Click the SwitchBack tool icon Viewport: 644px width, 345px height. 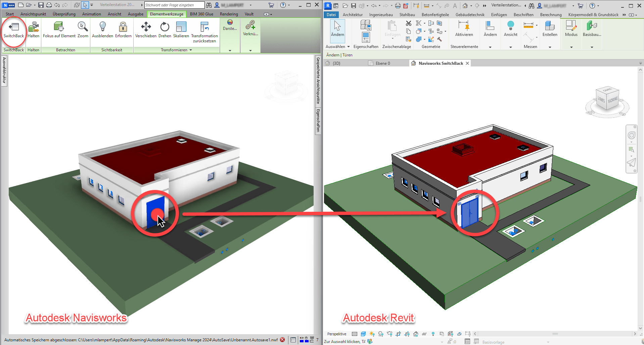tap(14, 27)
